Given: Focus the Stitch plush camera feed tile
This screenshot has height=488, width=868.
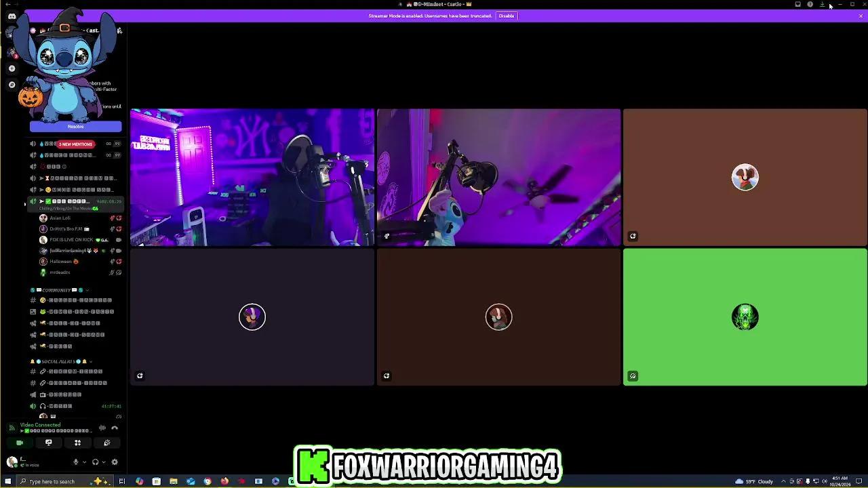Looking at the screenshot, I should click(x=498, y=178).
